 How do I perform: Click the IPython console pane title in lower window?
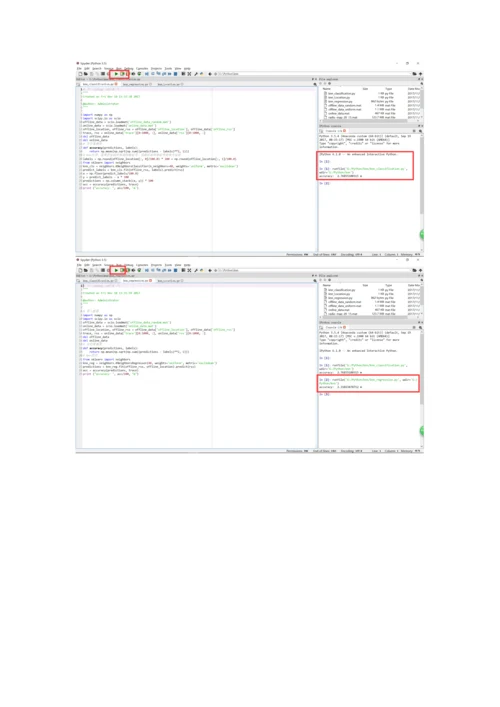[x=330, y=322]
